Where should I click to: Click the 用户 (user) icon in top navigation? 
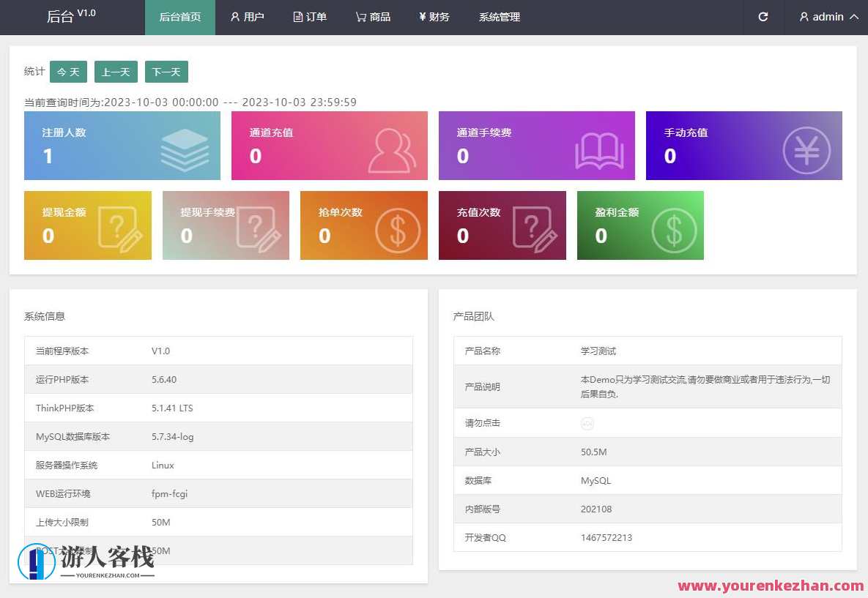[234, 17]
